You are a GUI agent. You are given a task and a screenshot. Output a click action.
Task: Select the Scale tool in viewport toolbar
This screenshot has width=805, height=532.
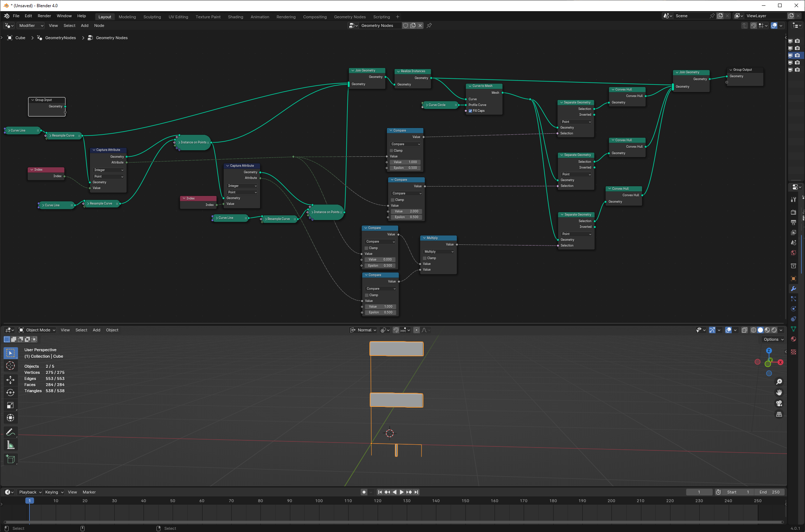coord(10,405)
